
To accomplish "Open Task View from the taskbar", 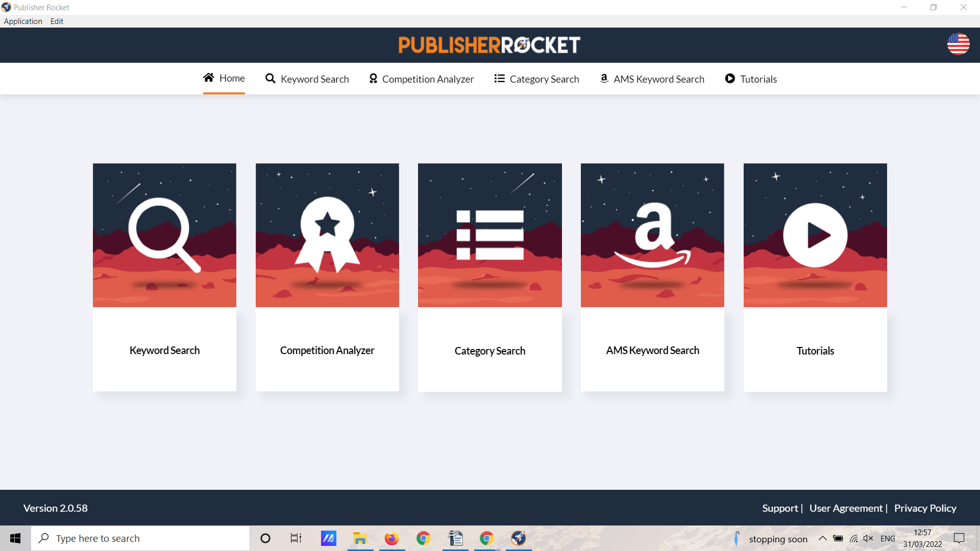I will point(295,538).
